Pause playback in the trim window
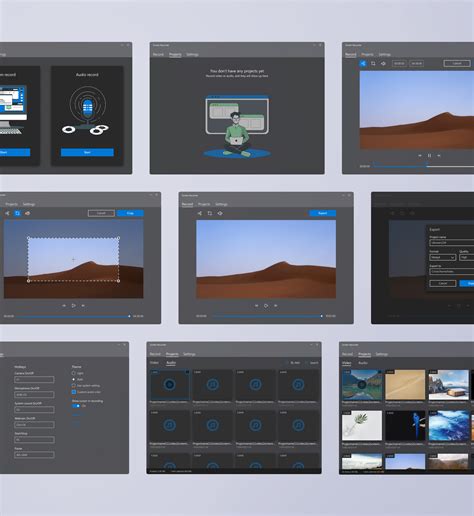This screenshot has width=474, height=516. 429,155
